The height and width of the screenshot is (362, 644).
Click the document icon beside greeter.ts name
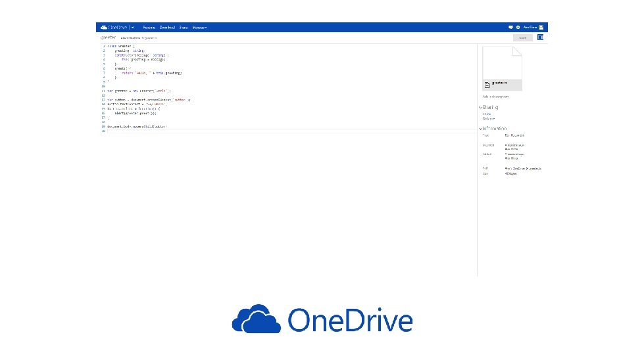click(487, 85)
